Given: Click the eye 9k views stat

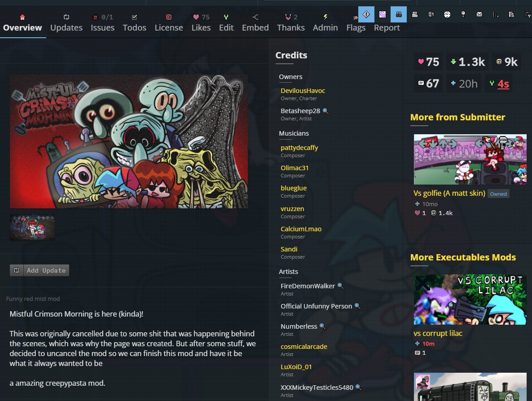Looking at the screenshot, I should 507,62.
